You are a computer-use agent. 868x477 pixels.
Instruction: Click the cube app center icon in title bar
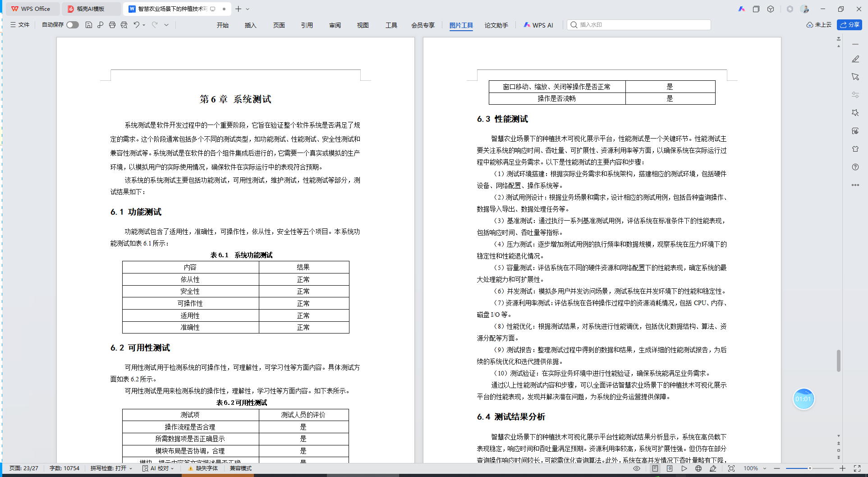(771, 9)
